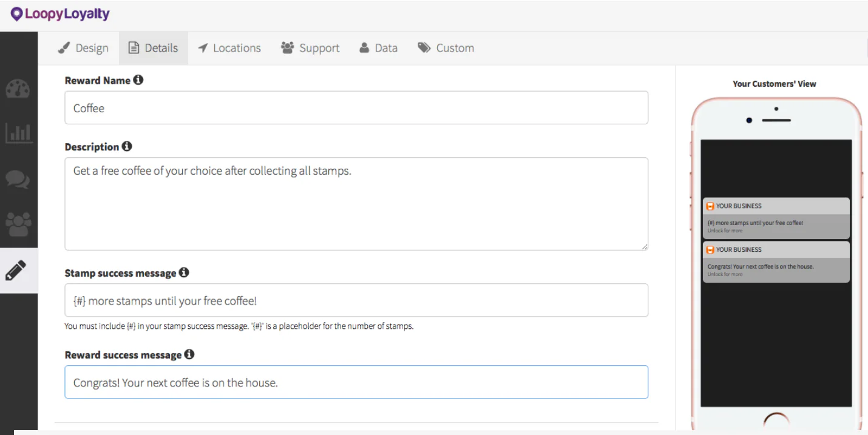Image resolution: width=868 pixels, height=435 pixels.
Task: Go to the Support tab
Action: tap(310, 48)
